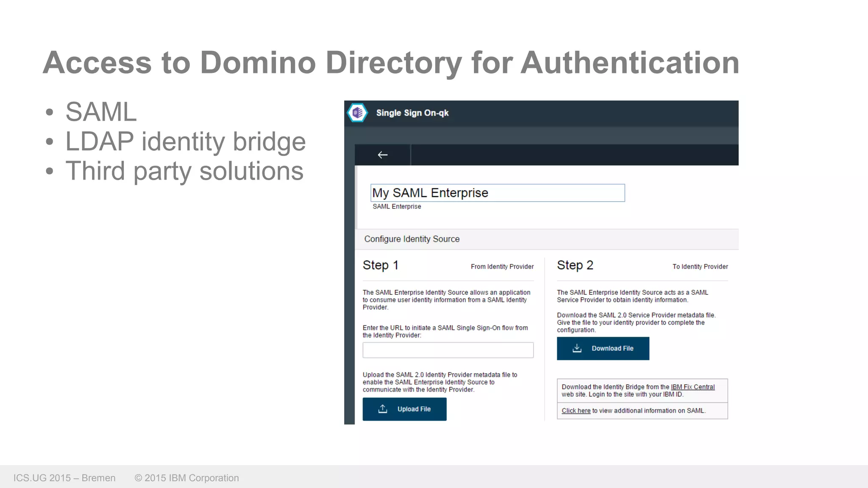Click the Download File button
The image size is (868, 488).
coord(603,348)
